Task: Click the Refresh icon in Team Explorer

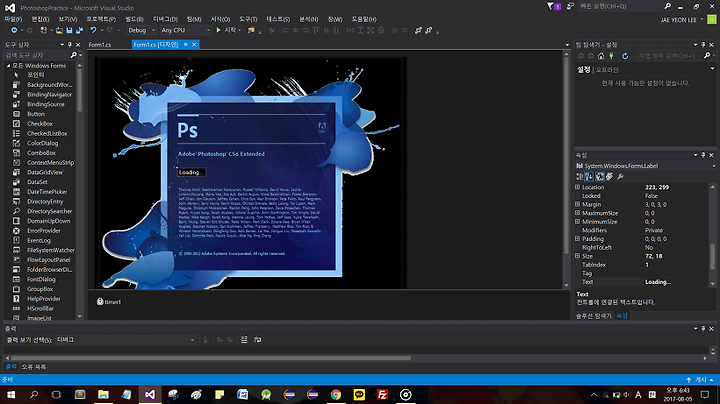Action: coord(625,56)
